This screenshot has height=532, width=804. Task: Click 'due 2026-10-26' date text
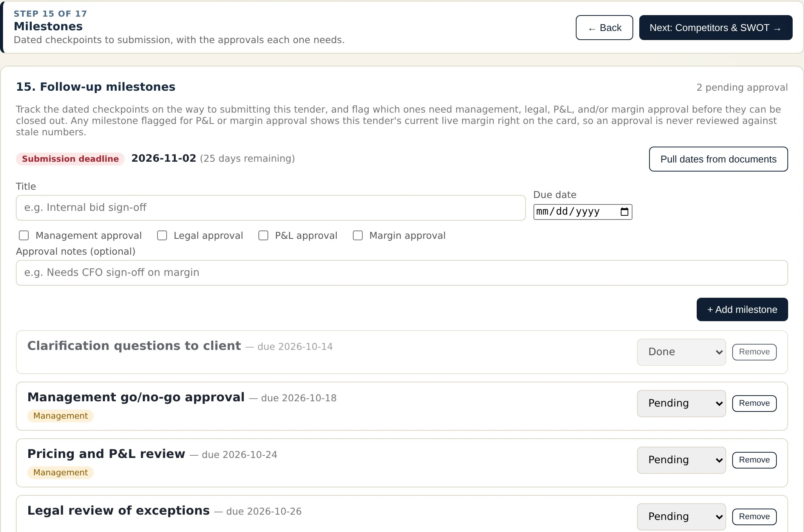[264, 511]
